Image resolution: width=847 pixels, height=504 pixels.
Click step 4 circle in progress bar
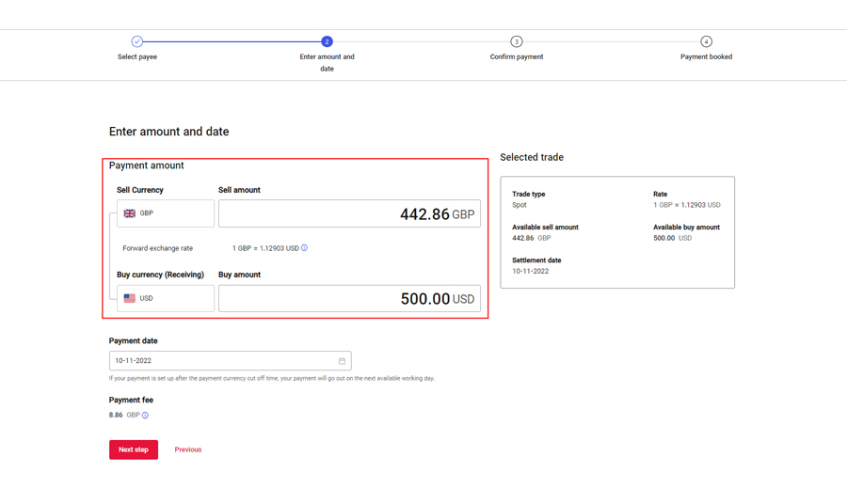[x=706, y=41]
